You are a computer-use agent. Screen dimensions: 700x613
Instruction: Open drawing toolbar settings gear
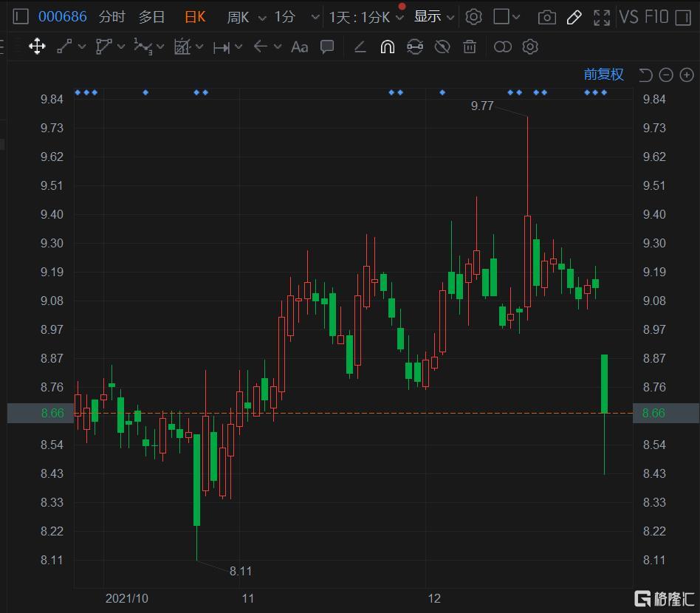[530, 47]
